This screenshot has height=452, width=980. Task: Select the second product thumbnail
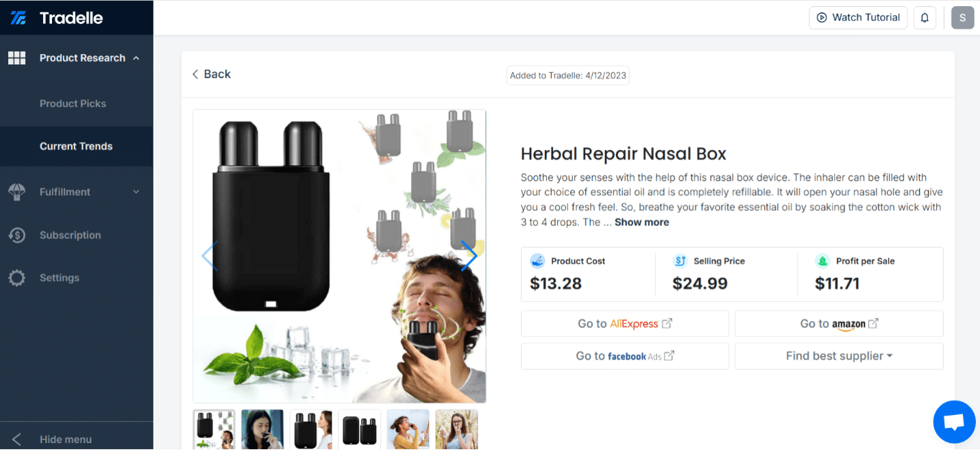[262, 429]
